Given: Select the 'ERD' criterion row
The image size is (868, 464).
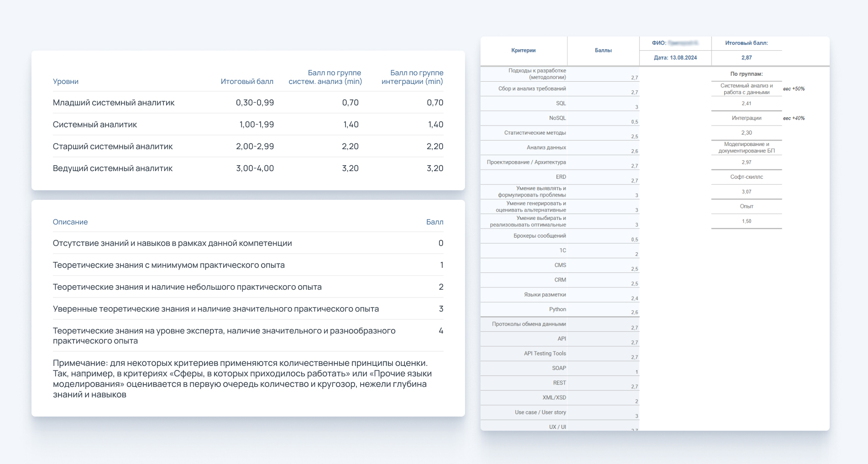Looking at the screenshot, I should coord(561,177).
